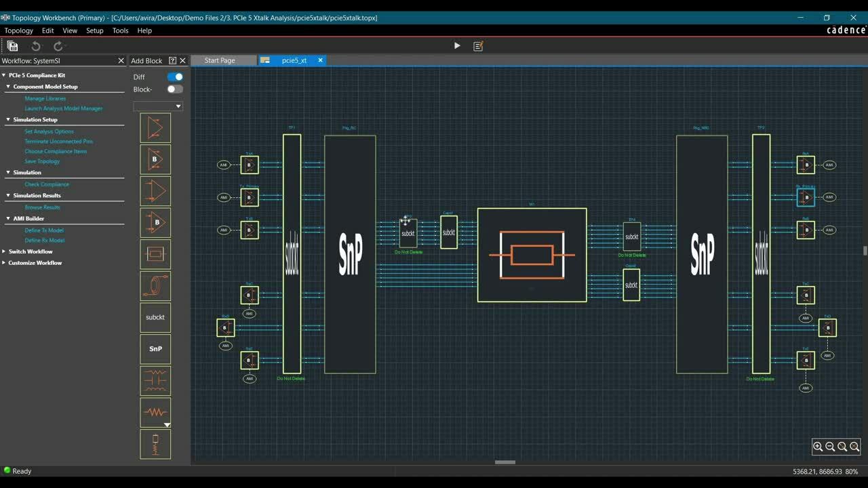Screen dimensions: 868x488
Task: Click the horizontal canvas scrollbar thumb
Action: pos(505,462)
